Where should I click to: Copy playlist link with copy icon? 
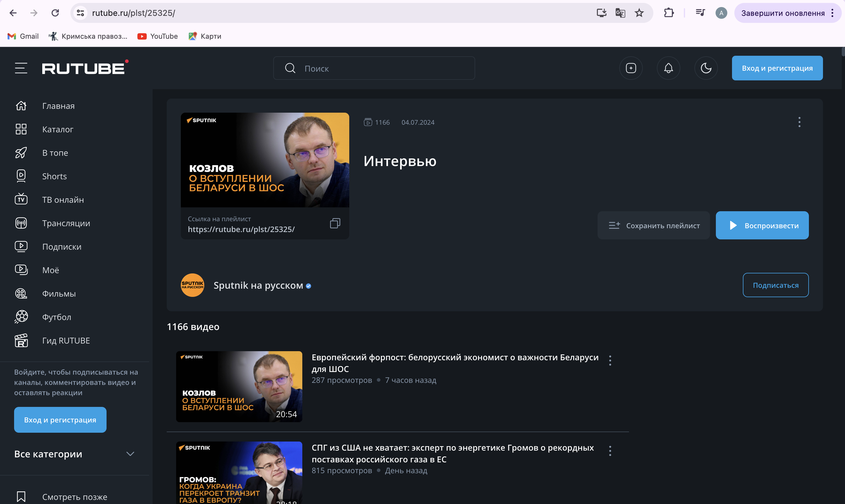(335, 223)
